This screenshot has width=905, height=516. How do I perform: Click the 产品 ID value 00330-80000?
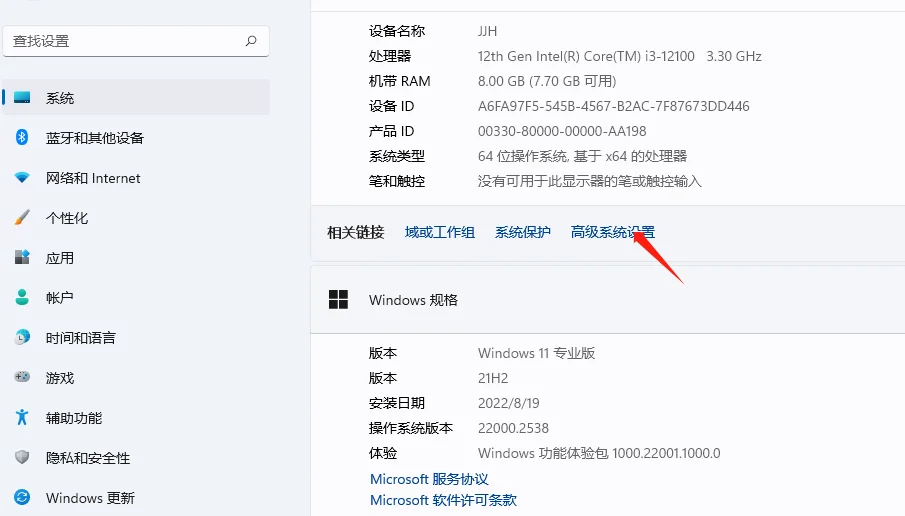[562, 131]
